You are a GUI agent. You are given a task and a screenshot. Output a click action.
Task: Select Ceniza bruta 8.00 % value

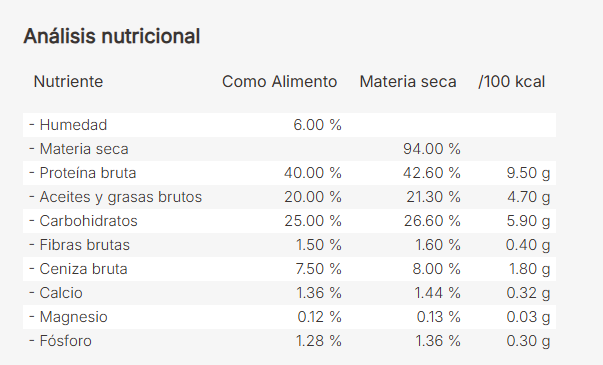pyautogui.click(x=436, y=269)
